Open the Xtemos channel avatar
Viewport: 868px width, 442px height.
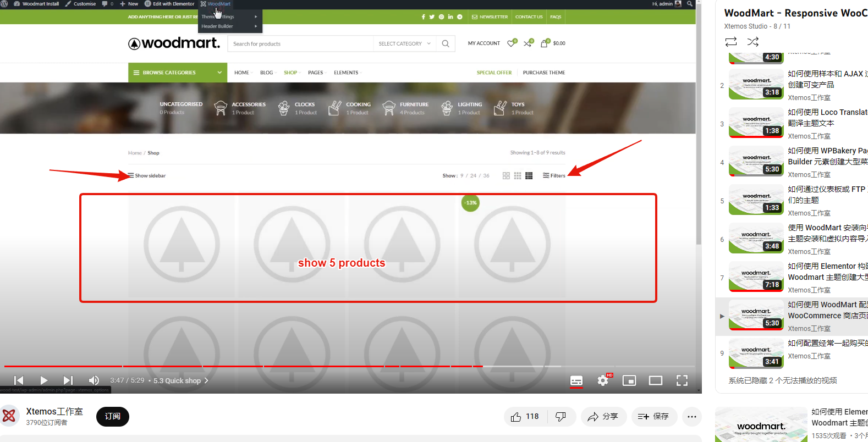point(9,416)
